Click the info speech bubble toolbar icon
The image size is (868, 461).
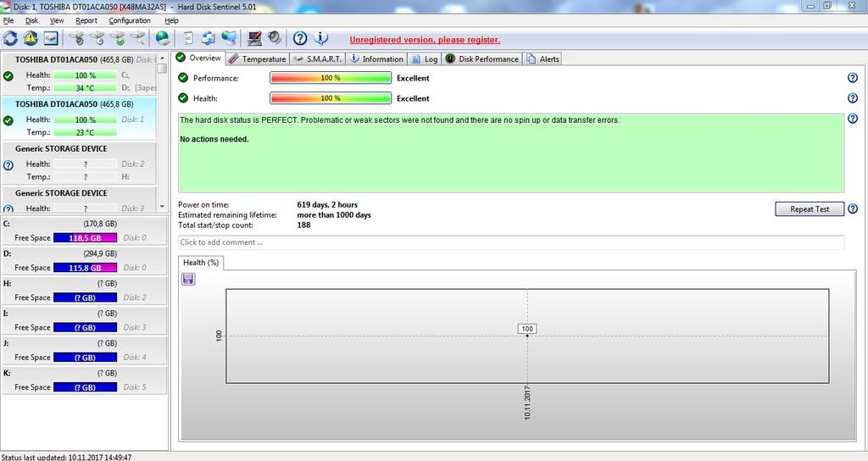[321, 38]
